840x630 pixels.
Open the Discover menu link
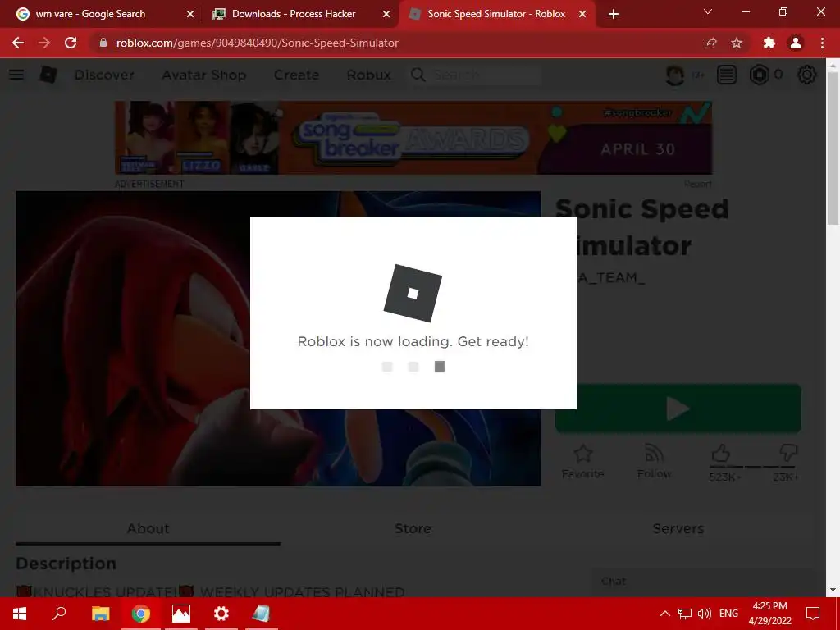coord(104,75)
